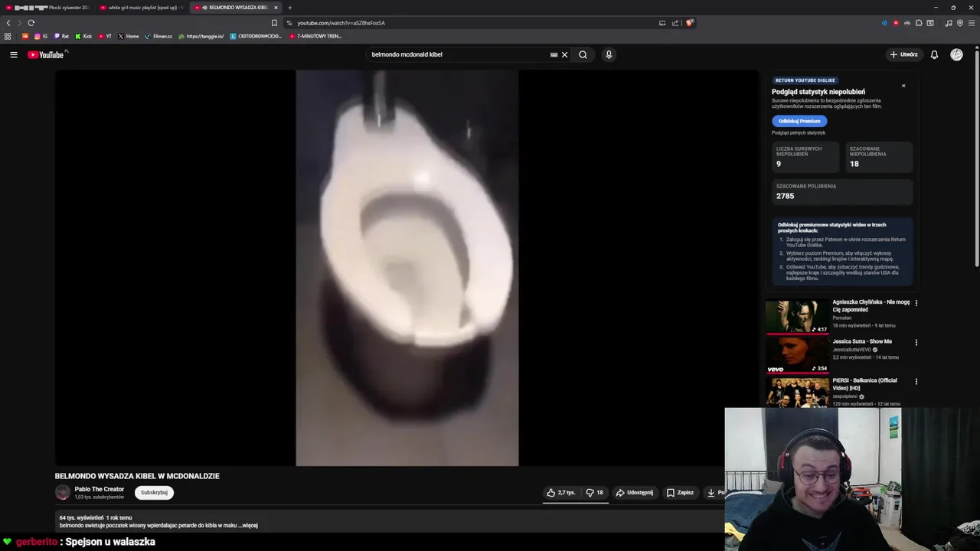Viewport: 980px width, 551px height.
Task: Open the Filman.cc bookmark
Action: tap(158, 36)
